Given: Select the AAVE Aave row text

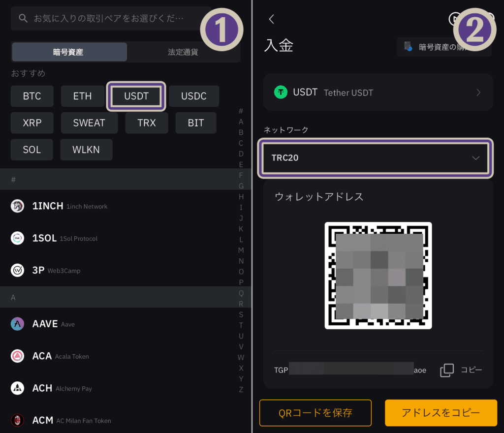Looking at the screenshot, I should [53, 324].
